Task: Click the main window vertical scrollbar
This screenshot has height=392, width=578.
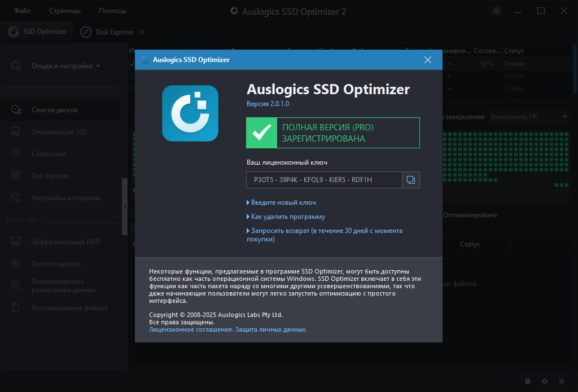Action: pos(575,70)
